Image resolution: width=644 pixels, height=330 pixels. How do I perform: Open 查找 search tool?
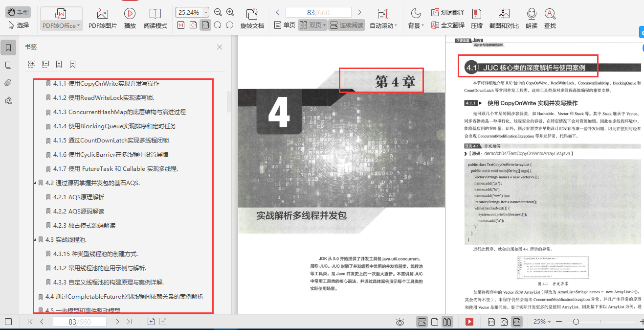click(550, 19)
